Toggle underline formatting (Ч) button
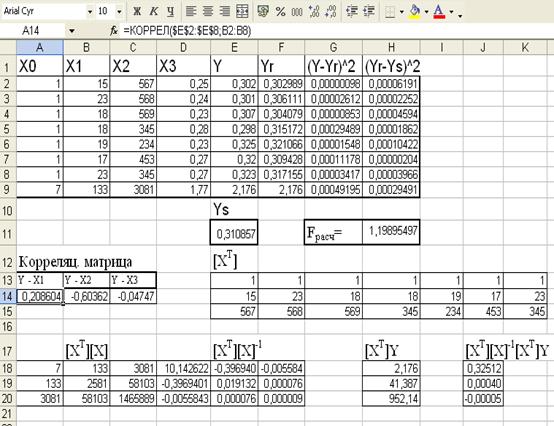554x426 pixels. point(170,11)
